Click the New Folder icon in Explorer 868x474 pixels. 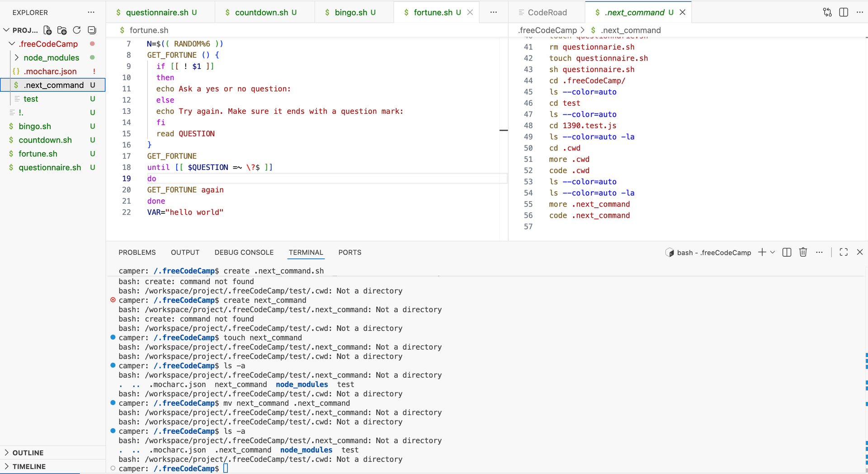(x=62, y=30)
